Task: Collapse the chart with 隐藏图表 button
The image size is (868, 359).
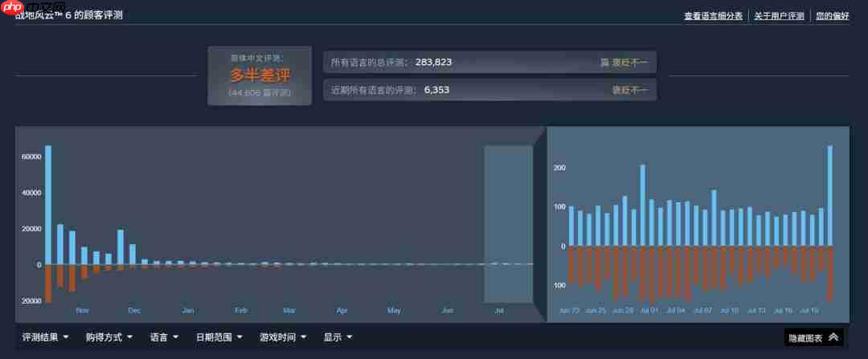Action: (813, 337)
